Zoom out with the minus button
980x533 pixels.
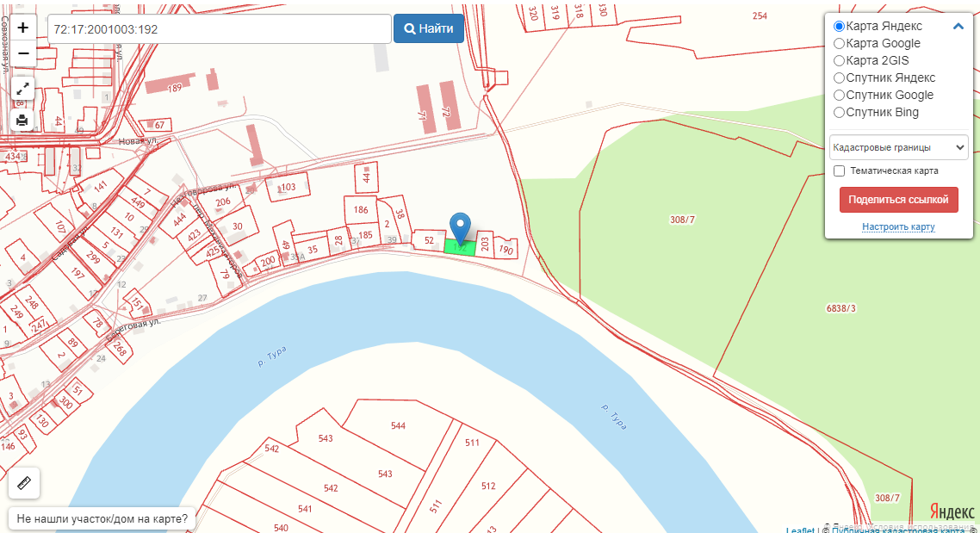(x=23, y=53)
